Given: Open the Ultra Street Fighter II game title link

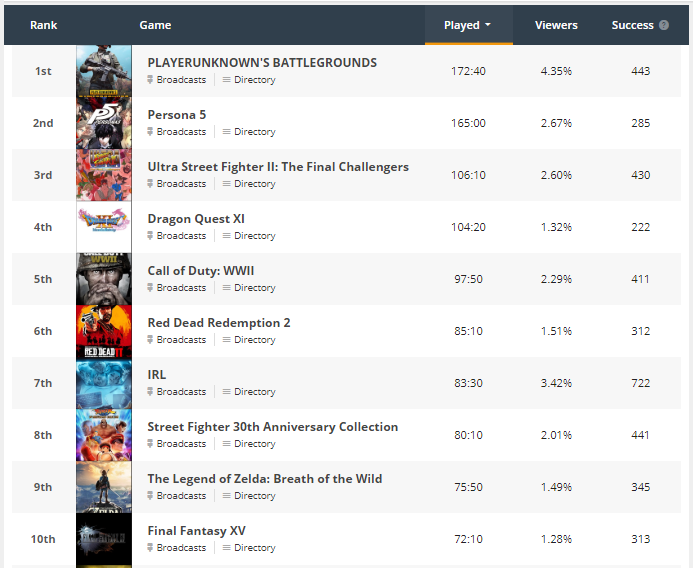Looking at the screenshot, I should [x=278, y=167].
